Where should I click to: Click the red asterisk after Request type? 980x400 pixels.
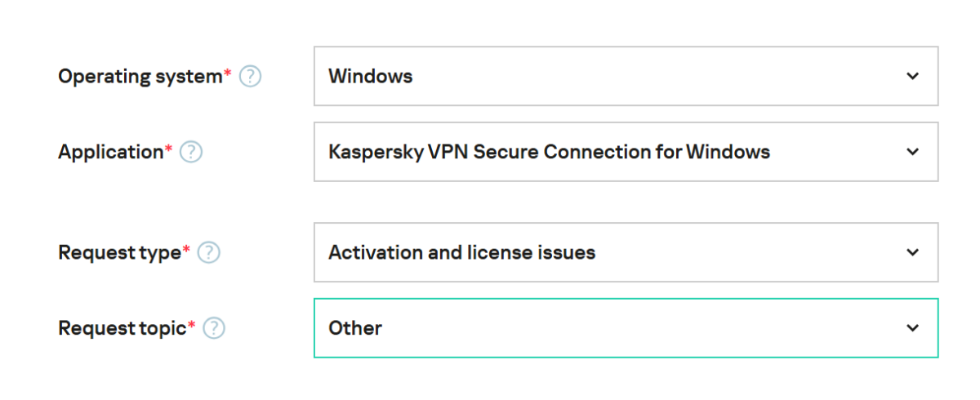click(186, 250)
